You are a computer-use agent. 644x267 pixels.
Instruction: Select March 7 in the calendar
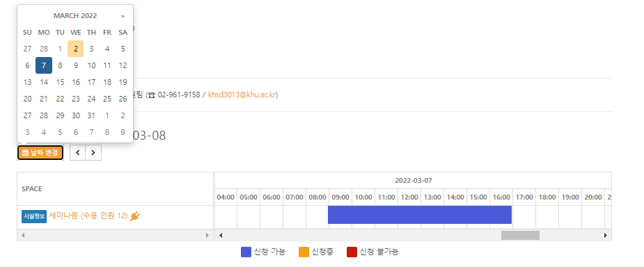point(44,65)
